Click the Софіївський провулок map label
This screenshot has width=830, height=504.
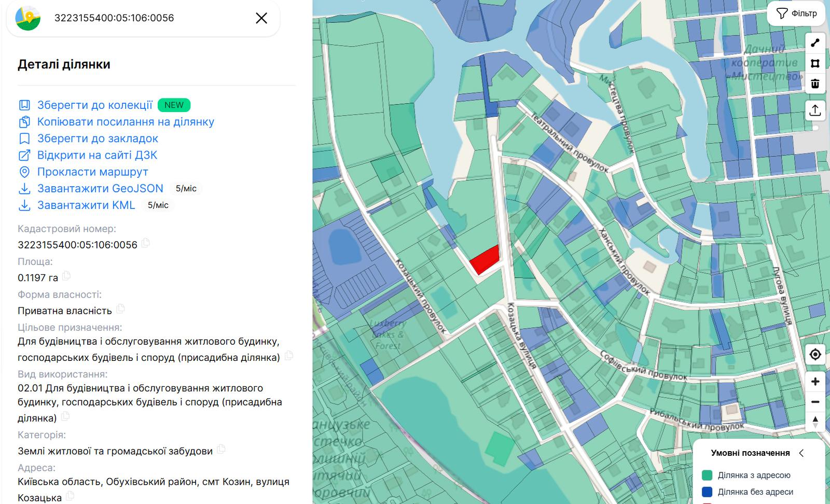(643, 366)
